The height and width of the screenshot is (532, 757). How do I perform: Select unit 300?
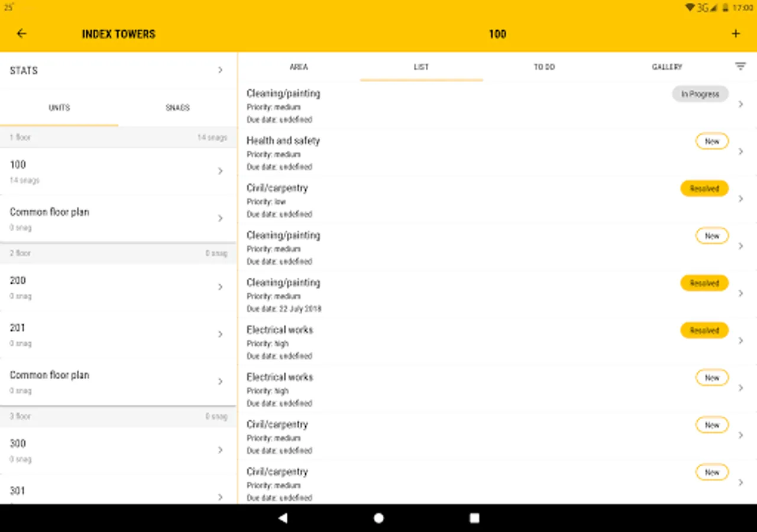pyautogui.click(x=118, y=450)
